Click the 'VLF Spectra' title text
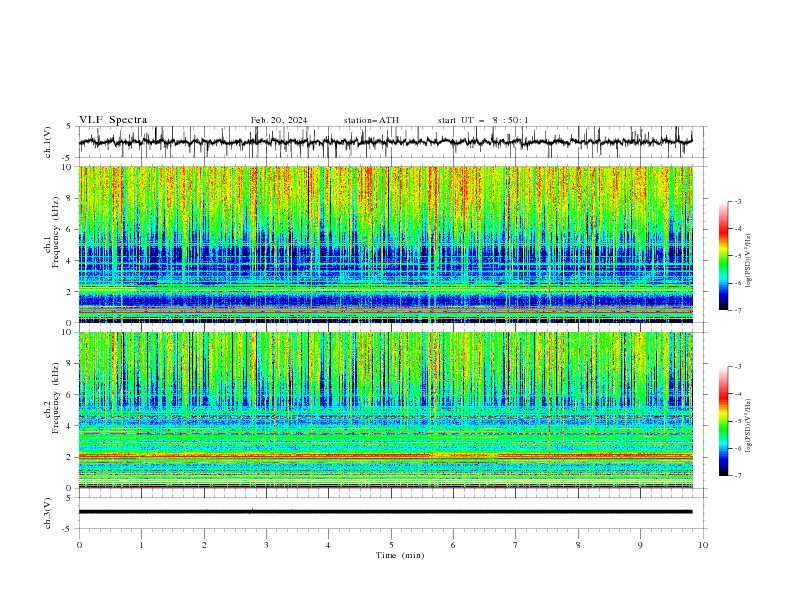The image size is (792, 612). tap(113, 120)
